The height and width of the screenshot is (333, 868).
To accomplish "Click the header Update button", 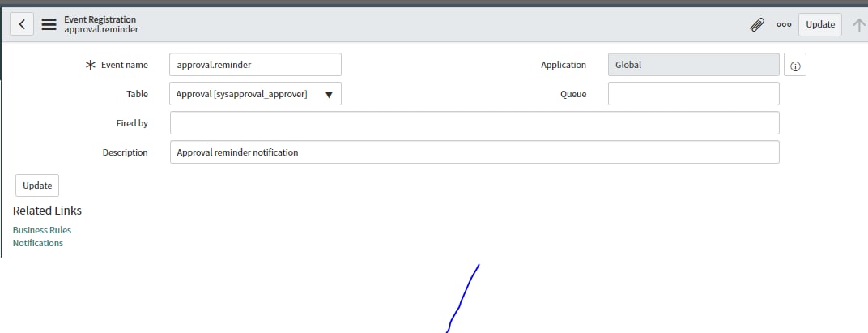I will point(820,24).
